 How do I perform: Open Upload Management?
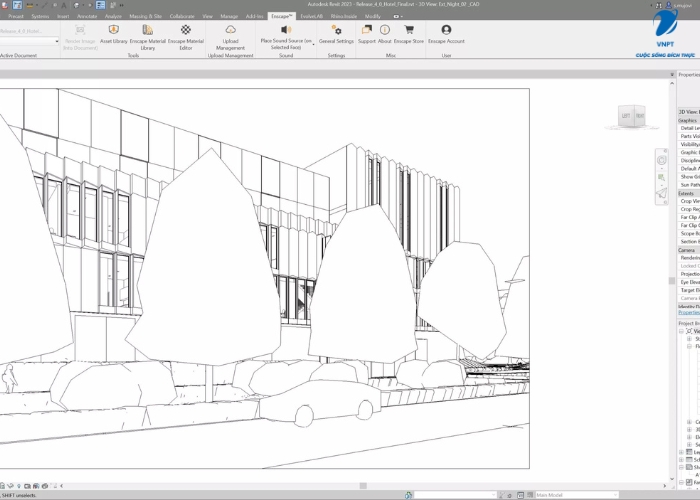[230, 36]
